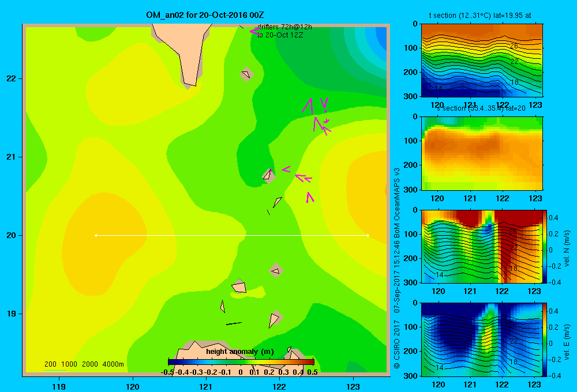Click the drifter arrow near 20.5°N 122.4°E
The width and height of the screenshot is (577, 392).
(x=310, y=198)
